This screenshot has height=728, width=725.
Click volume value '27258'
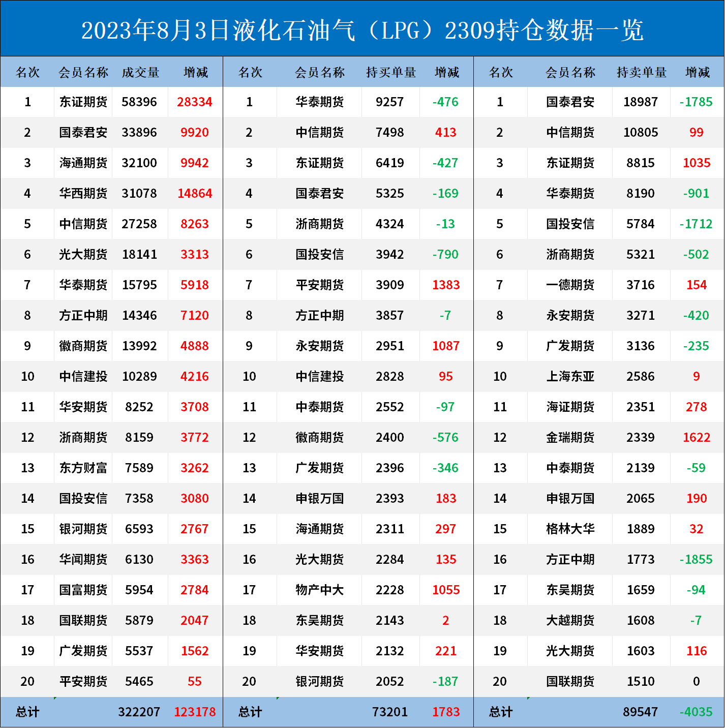pos(139,224)
